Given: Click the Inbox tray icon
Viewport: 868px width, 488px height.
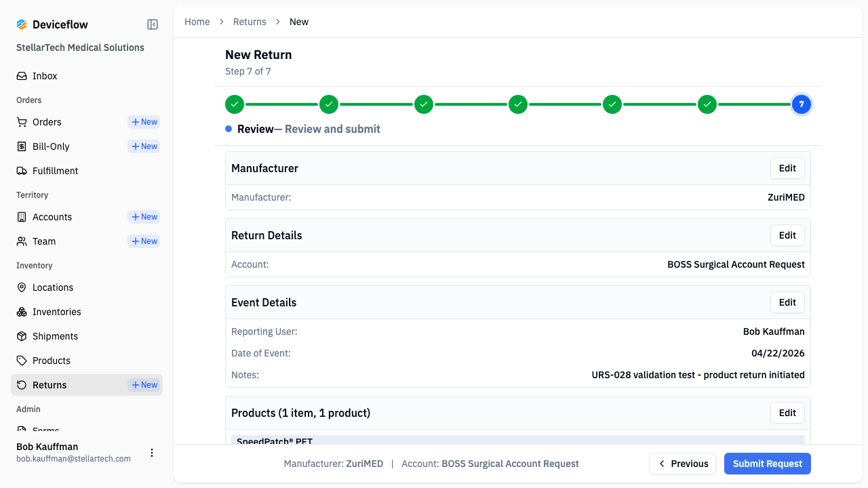Looking at the screenshot, I should tap(22, 76).
